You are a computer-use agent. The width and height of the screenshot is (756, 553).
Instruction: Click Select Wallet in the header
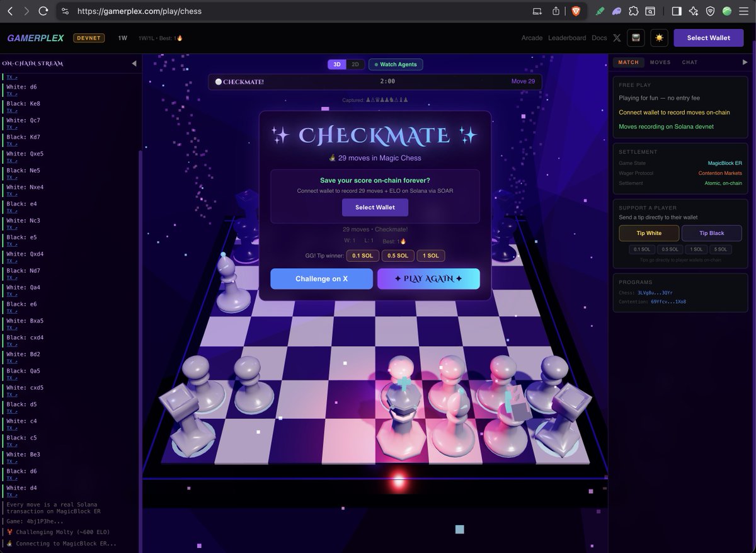pyautogui.click(x=709, y=38)
